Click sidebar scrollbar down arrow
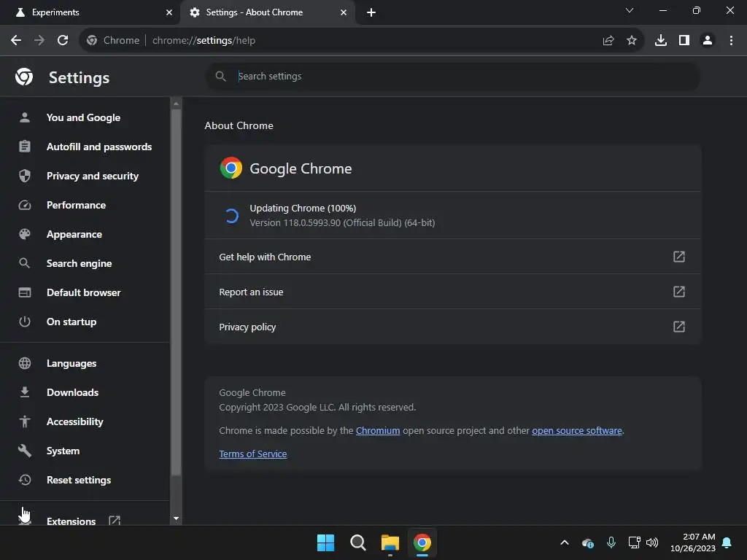747x560 pixels. (177, 518)
